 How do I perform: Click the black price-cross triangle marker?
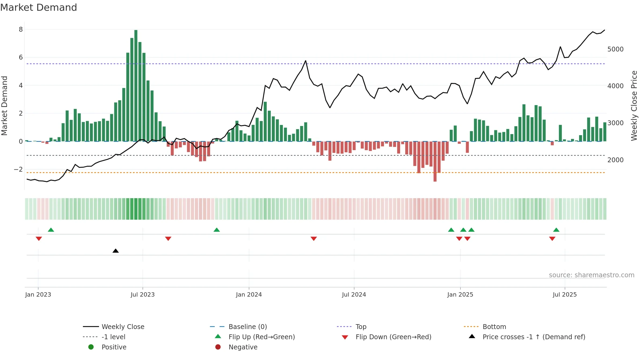(x=116, y=251)
